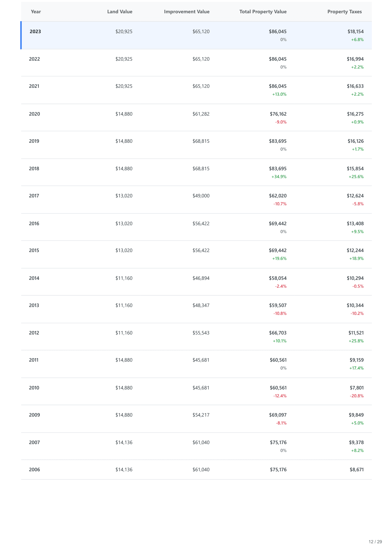This screenshot has height=554, width=392.
Task: Click the Total Property Value header
Action: coord(263,12)
